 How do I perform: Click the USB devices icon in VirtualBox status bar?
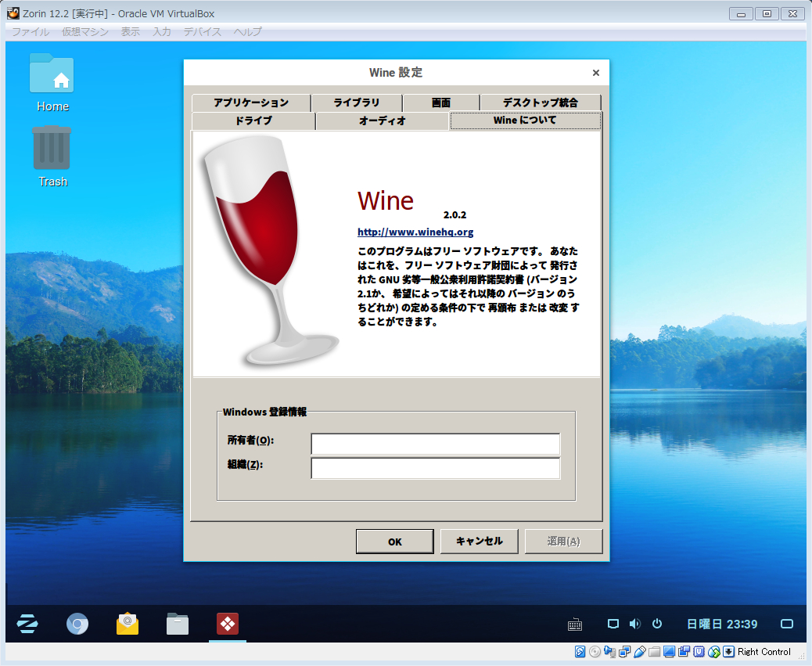[639, 652]
